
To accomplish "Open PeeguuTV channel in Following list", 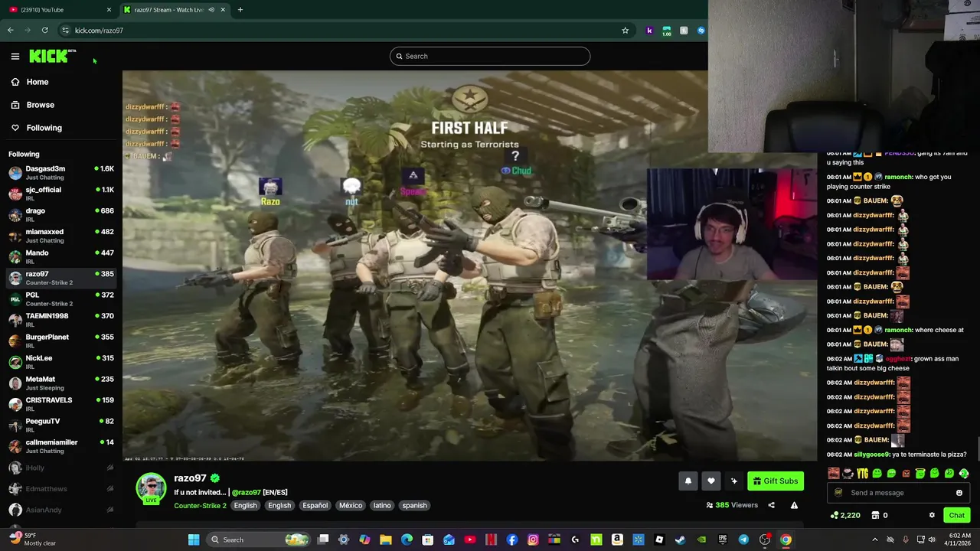I will click(61, 425).
